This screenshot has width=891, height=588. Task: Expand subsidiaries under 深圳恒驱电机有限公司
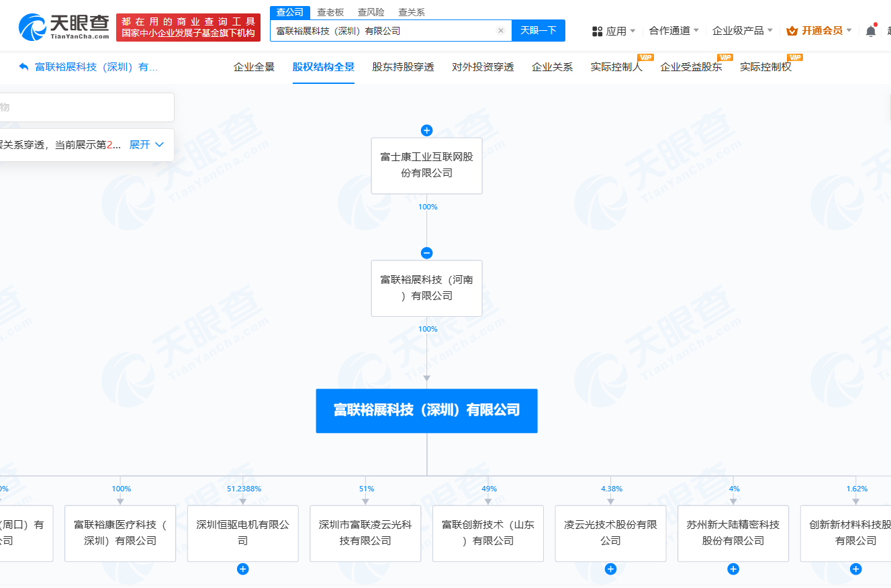click(242, 569)
